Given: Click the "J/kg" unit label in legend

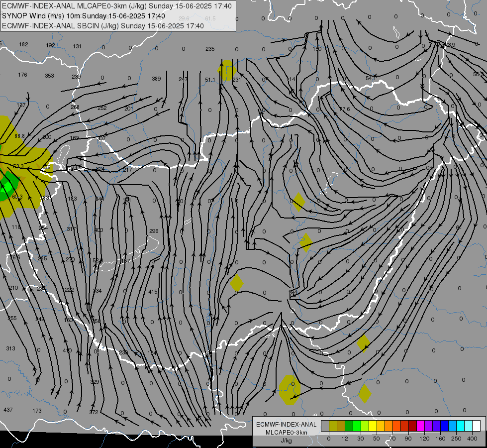Looking at the screenshot, I should [x=287, y=441].
